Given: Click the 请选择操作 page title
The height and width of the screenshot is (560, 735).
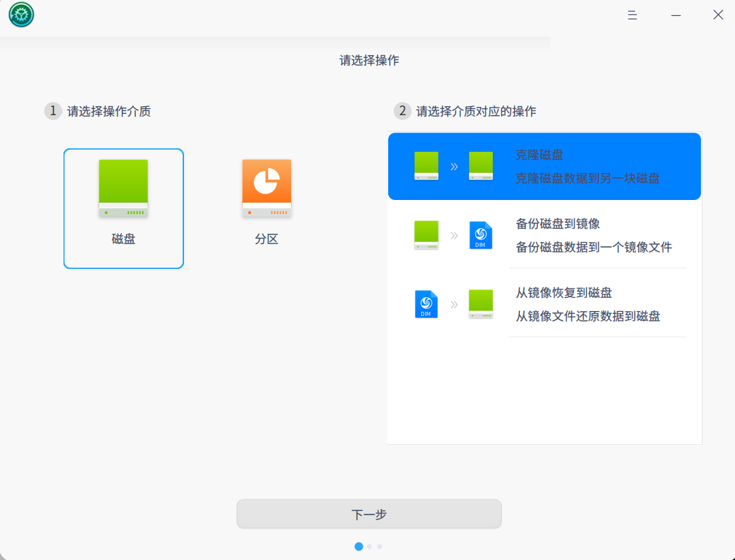Looking at the screenshot, I should [369, 60].
